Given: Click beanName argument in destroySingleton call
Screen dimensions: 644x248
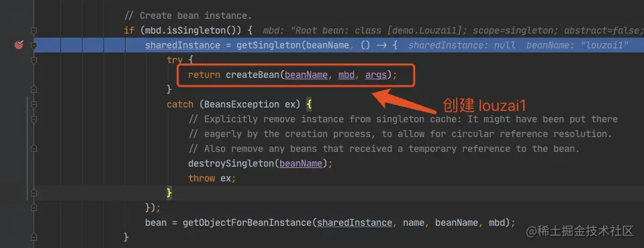Looking at the screenshot, I should 301,164.
